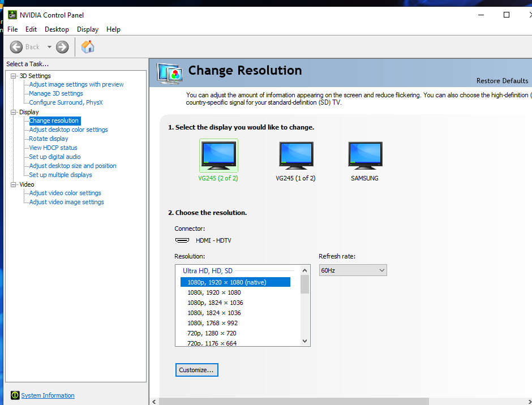
Task: Open the System Information link
Action: pos(48,395)
